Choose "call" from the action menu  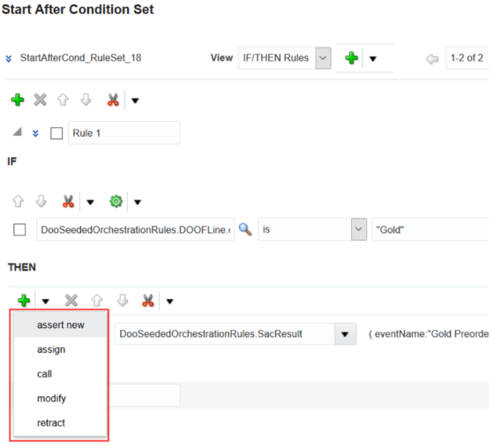(x=60, y=374)
